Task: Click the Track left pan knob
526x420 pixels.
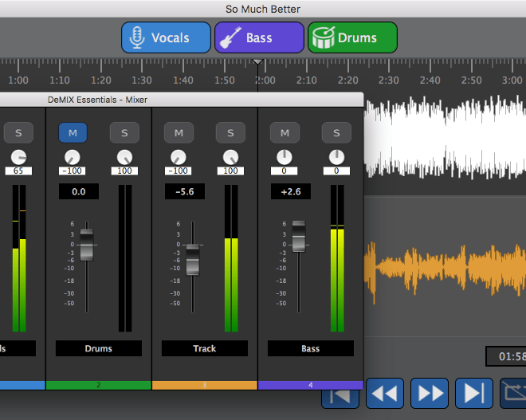Action: (x=179, y=157)
